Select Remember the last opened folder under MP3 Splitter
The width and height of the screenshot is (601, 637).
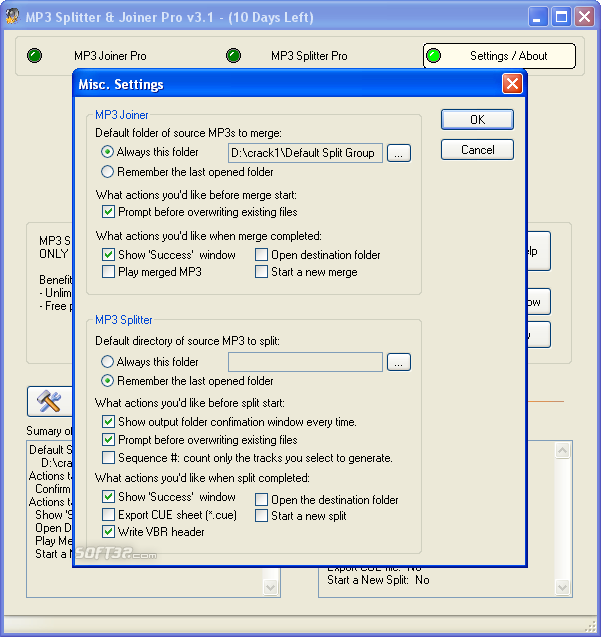pos(187,381)
